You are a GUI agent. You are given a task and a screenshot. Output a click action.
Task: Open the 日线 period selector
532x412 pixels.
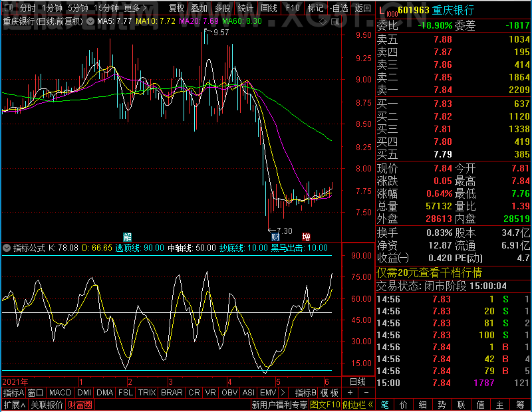(x=358, y=382)
